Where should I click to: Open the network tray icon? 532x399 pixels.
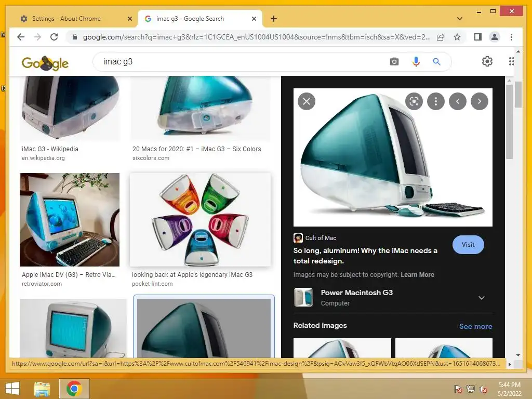[x=471, y=389]
